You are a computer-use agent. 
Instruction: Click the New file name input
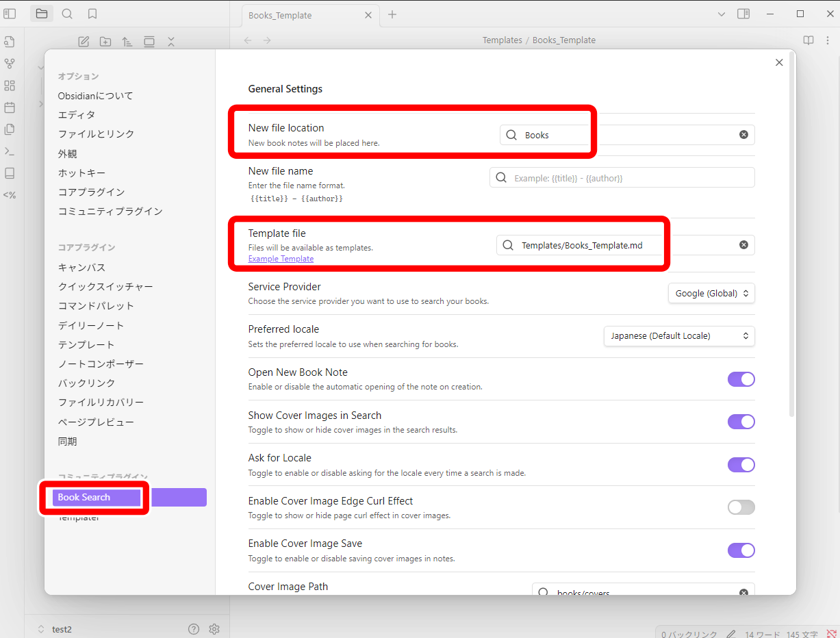click(x=622, y=178)
